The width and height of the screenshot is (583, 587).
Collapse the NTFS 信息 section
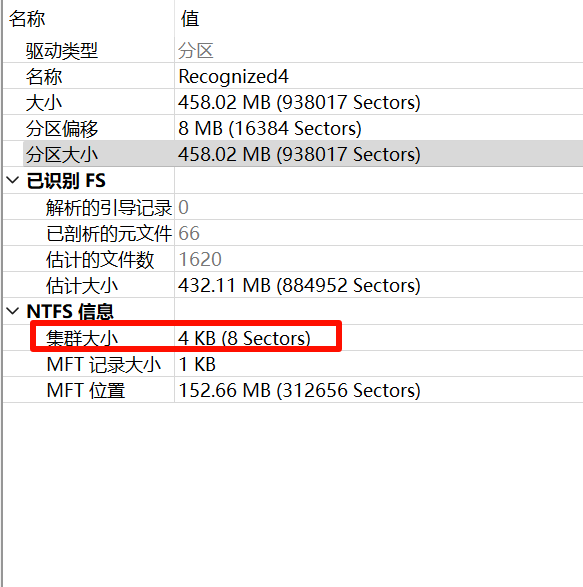coord(13,311)
